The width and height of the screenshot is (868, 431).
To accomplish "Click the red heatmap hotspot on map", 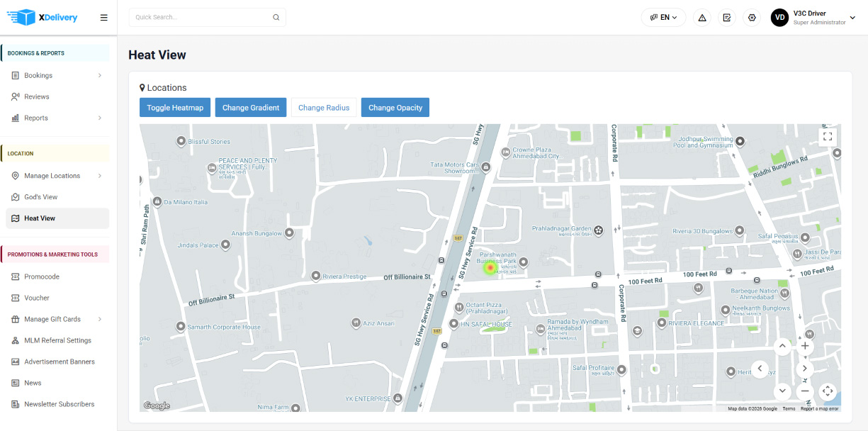I will coord(490,268).
